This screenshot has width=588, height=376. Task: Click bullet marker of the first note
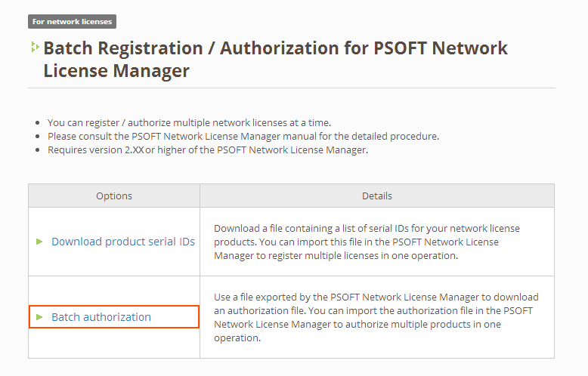tap(38, 123)
